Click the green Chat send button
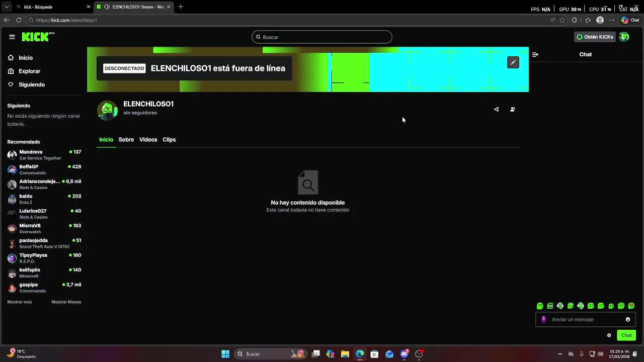The height and width of the screenshot is (362, 644). (626, 335)
